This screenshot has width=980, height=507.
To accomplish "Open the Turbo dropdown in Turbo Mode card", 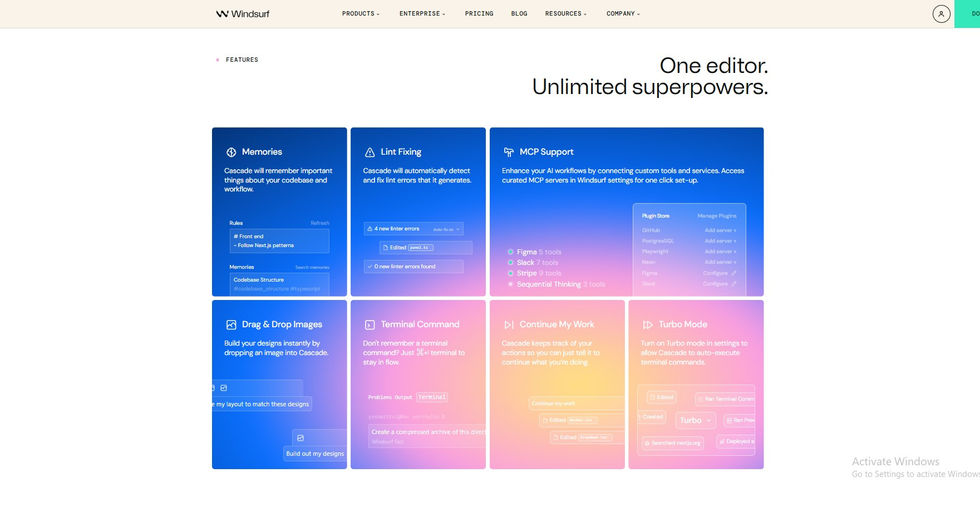I will [x=695, y=421].
